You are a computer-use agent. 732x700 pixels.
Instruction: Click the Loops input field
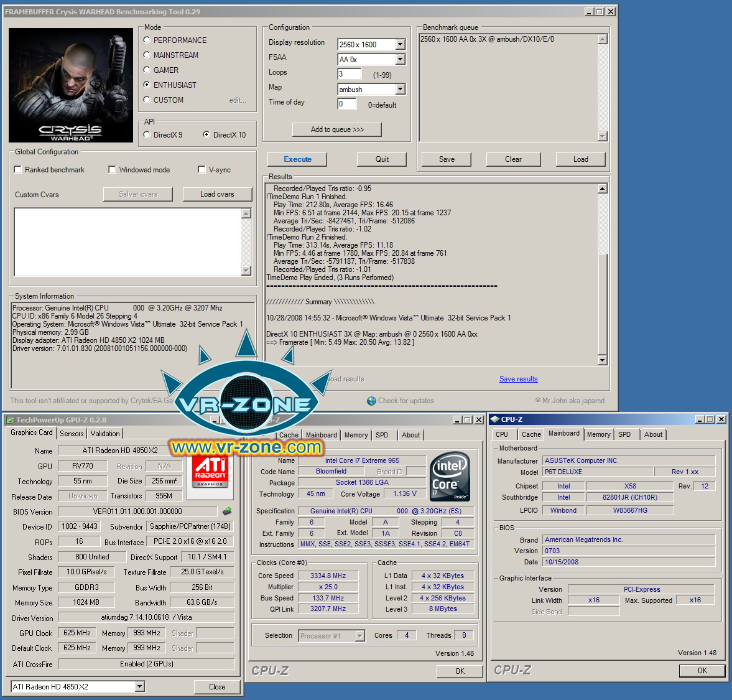(349, 74)
